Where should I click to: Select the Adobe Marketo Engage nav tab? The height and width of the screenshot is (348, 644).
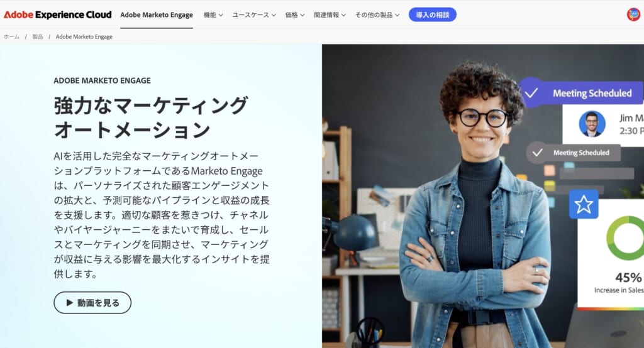(157, 15)
